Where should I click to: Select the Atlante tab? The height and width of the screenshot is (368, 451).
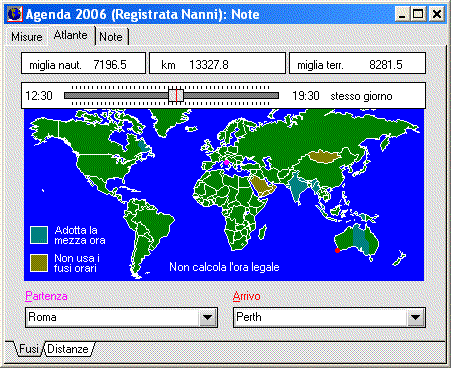tap(71, 35)
